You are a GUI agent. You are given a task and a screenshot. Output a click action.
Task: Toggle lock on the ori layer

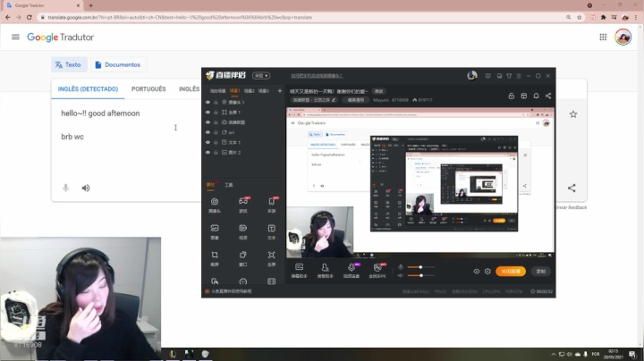point(216,132)
